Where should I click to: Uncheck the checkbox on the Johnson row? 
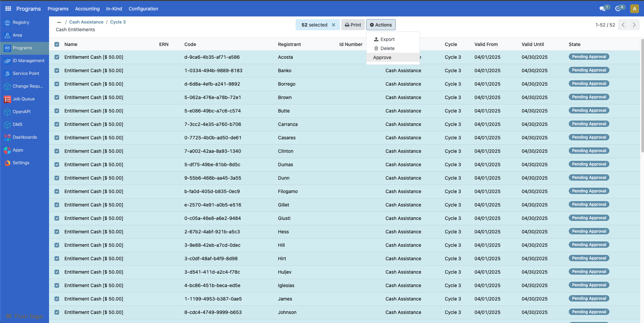coord(57,312)
